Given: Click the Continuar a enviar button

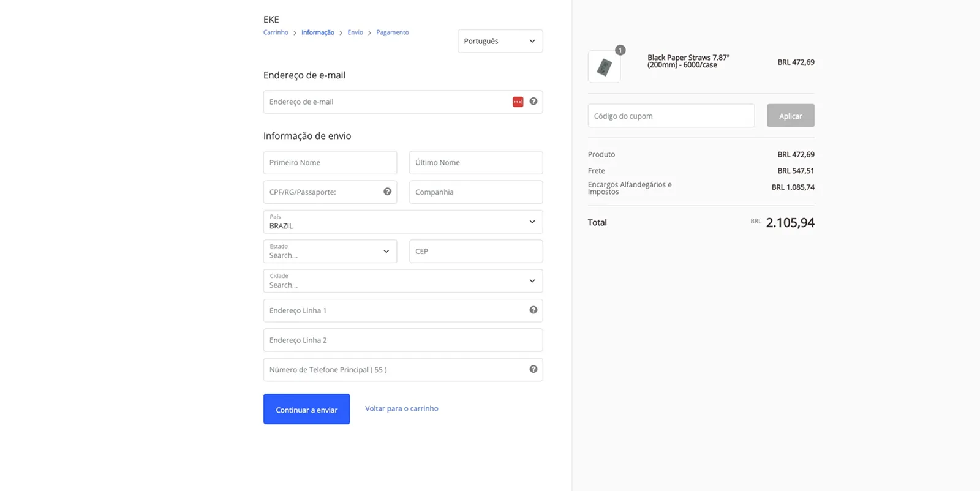Looking at the screenshot, I should point(307,409).
